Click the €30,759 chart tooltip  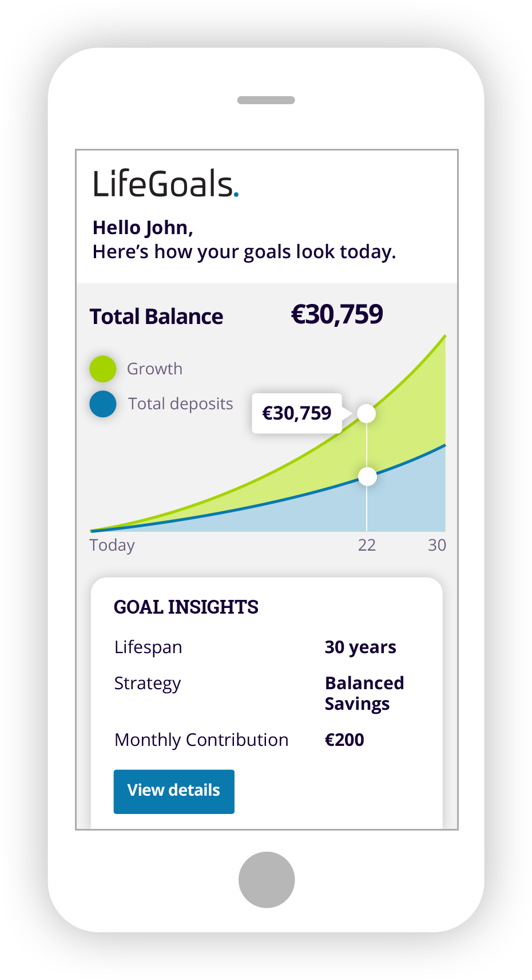point(296,413)
